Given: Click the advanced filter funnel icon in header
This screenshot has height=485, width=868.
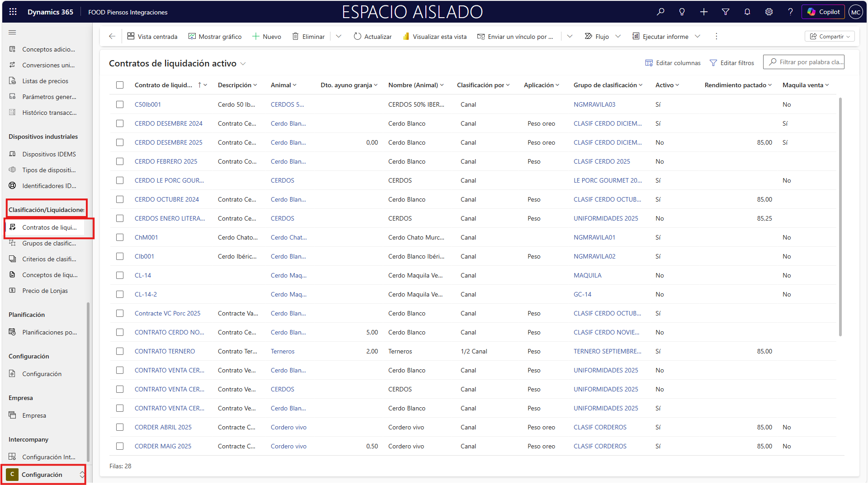Looking at the screenshot, I should point(726,12).
